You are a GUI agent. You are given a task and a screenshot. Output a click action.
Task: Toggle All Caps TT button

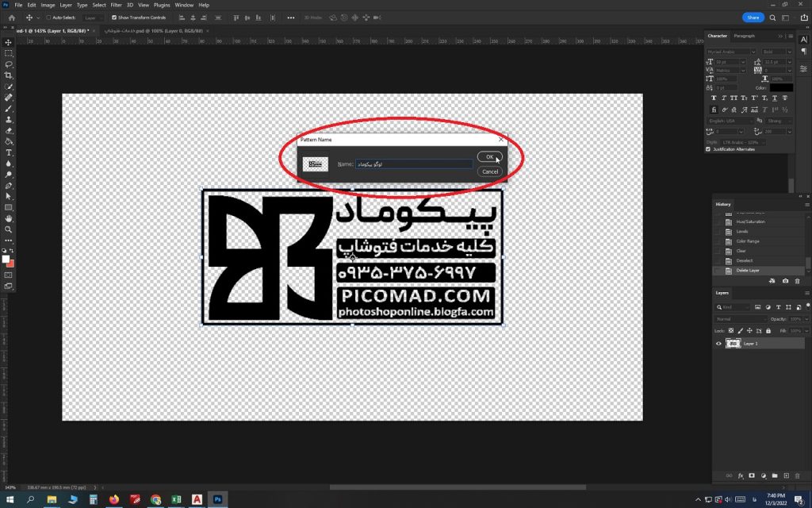(733, 98)
